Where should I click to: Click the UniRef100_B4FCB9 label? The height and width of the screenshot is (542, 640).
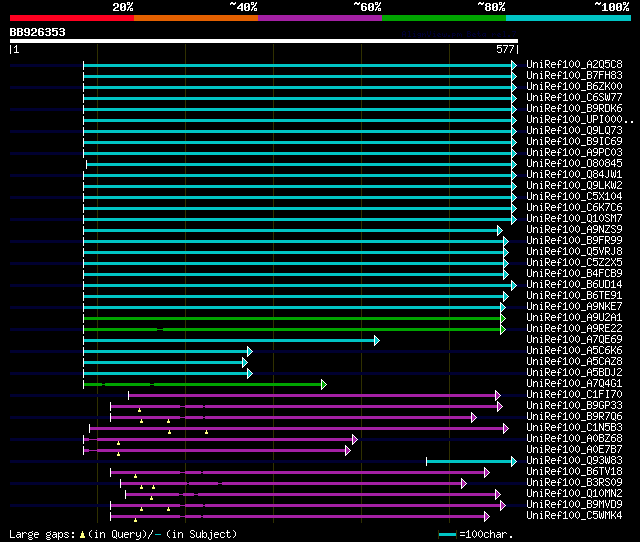click(x=574, y=274)
